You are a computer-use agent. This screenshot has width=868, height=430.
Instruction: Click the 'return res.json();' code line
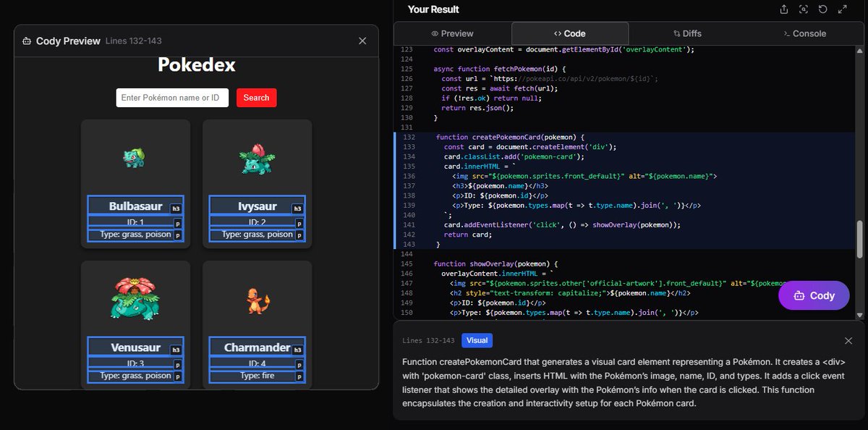click(477, 108)
